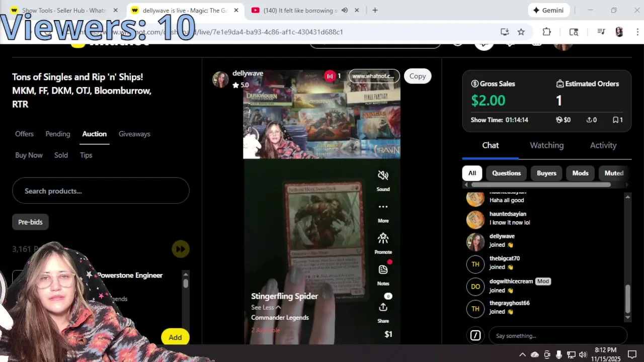
Task: Click the Promote icon
Action: coord(383,238)
